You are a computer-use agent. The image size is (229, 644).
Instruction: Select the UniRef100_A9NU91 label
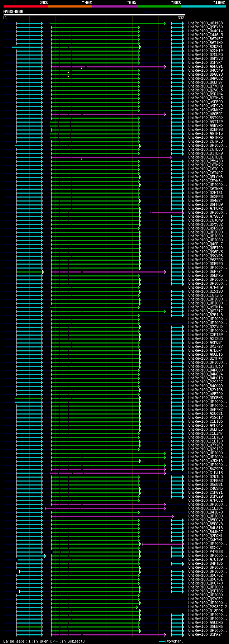(x=205, y=67)
